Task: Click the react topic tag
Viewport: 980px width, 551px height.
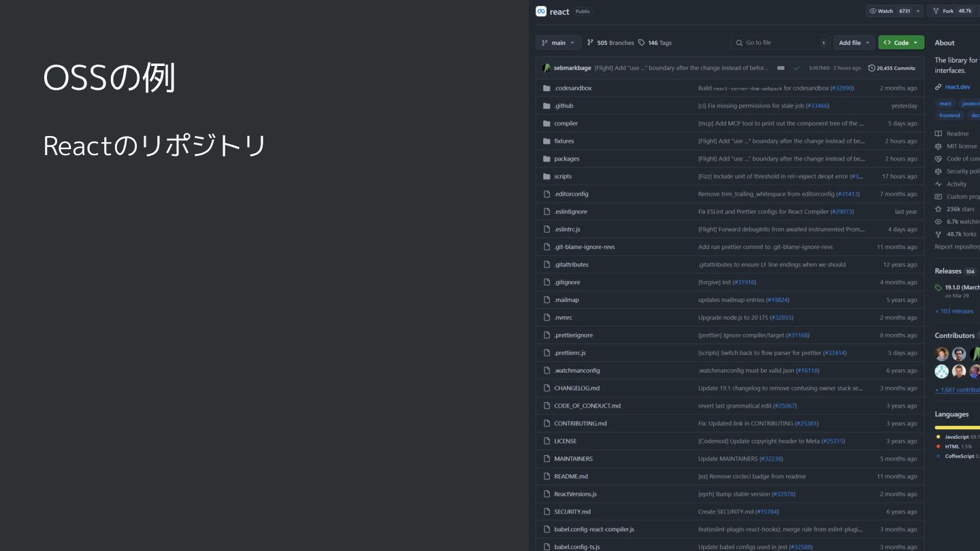Action: pos(945,103)
